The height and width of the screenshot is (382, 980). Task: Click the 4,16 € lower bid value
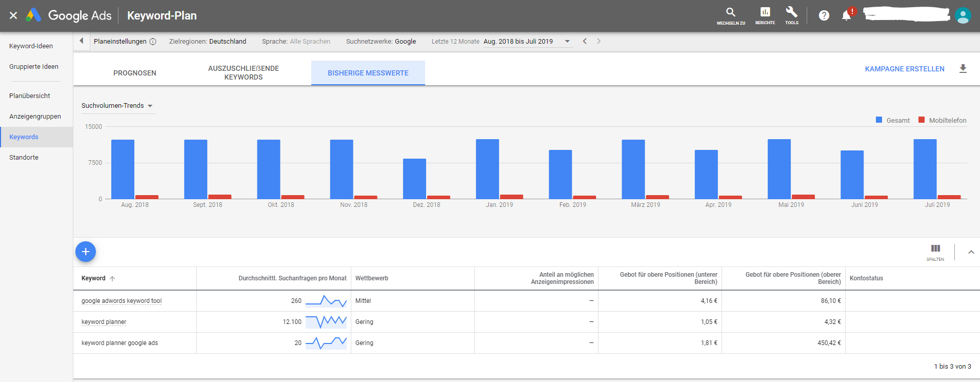tap(709, 301)
